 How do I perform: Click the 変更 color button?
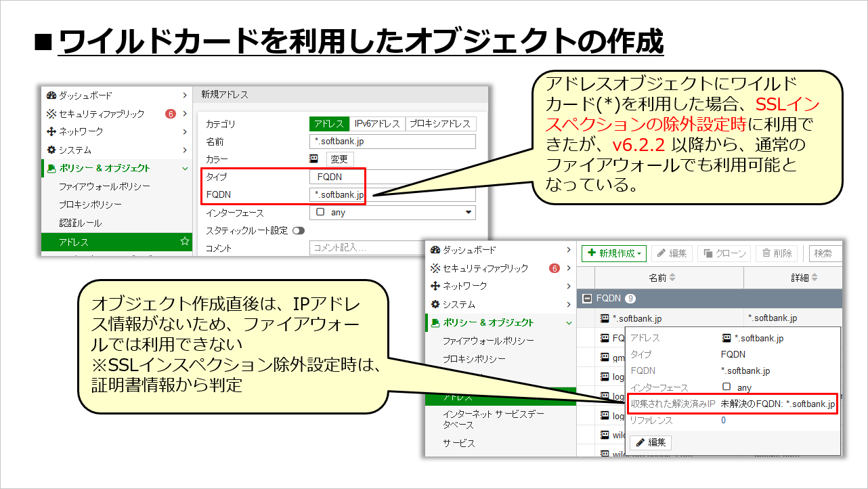tap(339, 159)
